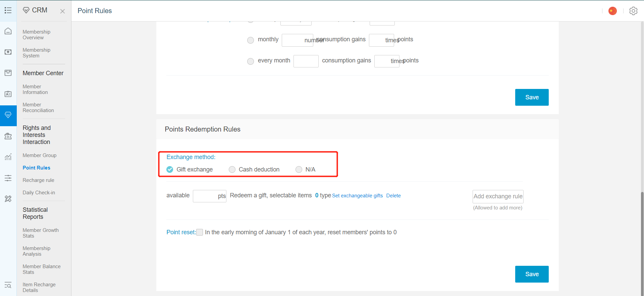The width and height of the screenshot is (644, 296).
Task: Open the settings gear icon
Action: (x=633, y=11)
